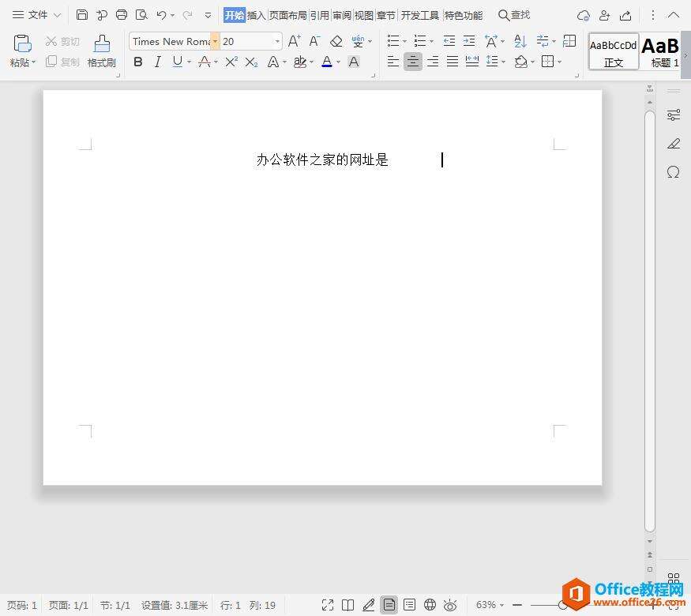Apply highlight color pen swatch
This screenshot has height=616, width=691.
(300, 62)
